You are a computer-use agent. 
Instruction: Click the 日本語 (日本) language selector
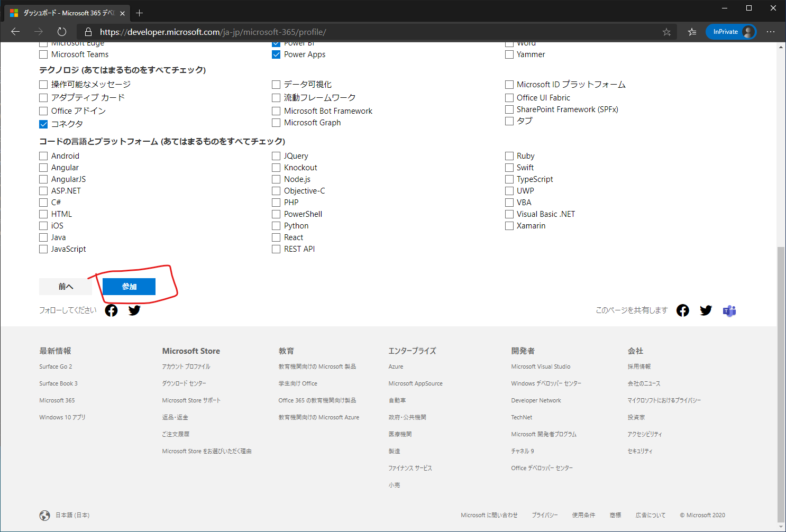click(x=72, y=516)
